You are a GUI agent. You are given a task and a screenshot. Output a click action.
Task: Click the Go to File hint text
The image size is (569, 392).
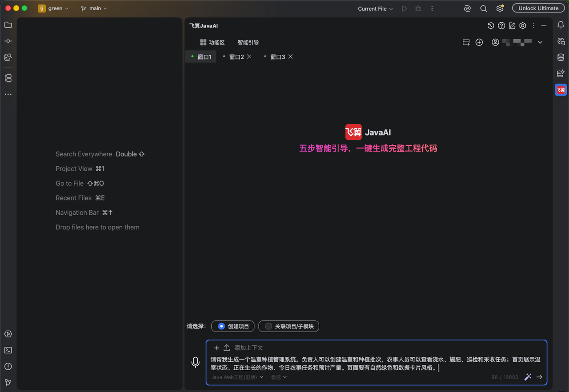click(70, 183)
